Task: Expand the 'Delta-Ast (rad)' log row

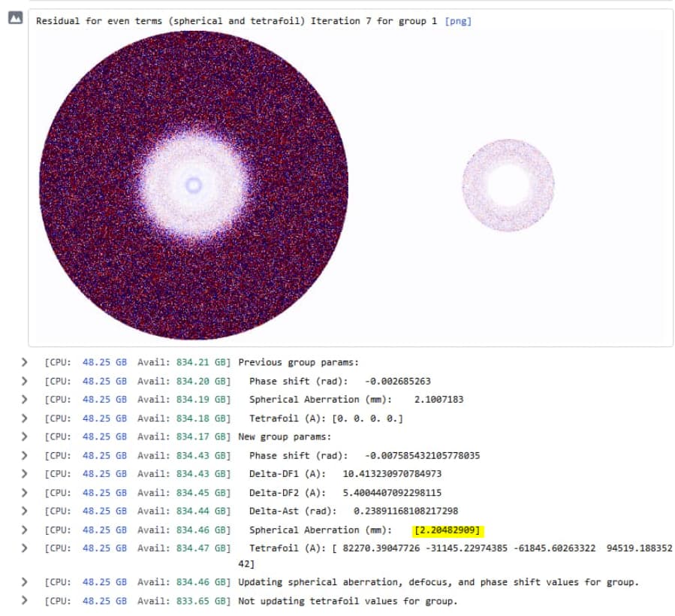Action: tap(25, 511)
